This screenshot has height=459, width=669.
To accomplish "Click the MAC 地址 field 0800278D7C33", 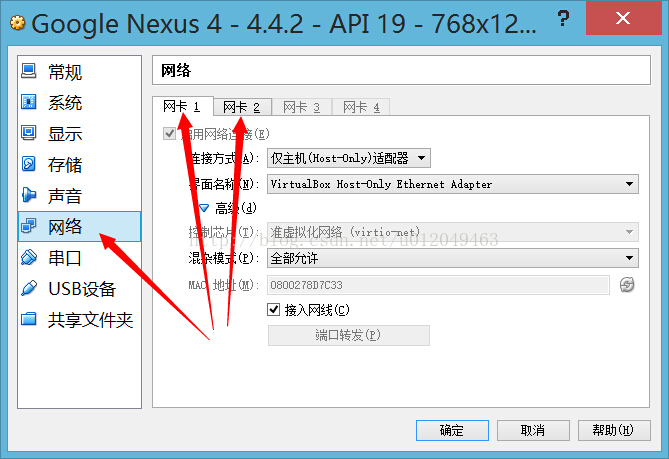I will [438, 285].
